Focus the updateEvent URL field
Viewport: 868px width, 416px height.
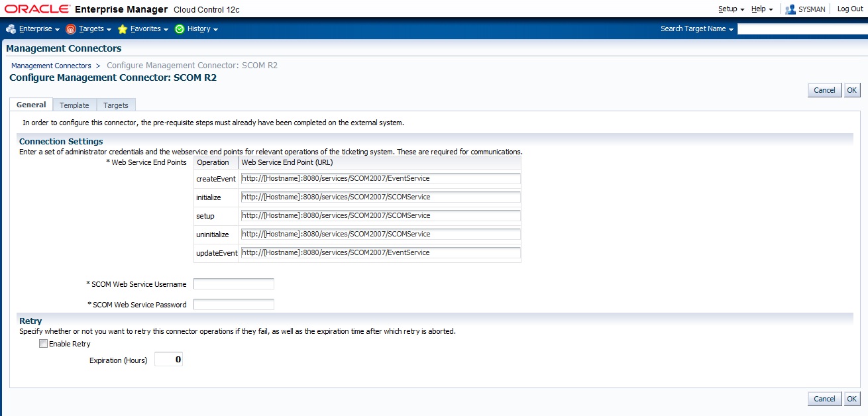click(x=380, y=253)
